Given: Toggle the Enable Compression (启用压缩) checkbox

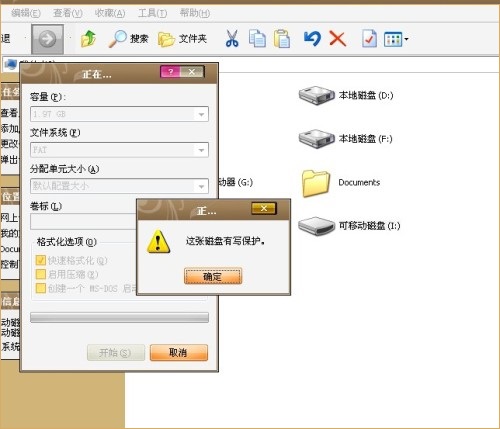Looking at the screenshot, I should pyautogui.click(x=40, y=274).
